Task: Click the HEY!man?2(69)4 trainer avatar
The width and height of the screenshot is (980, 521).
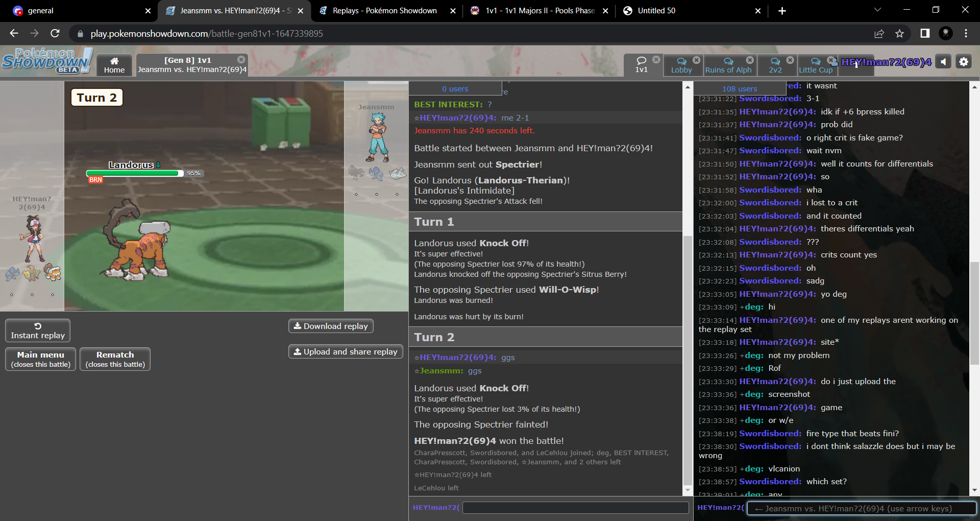Action: 32,239
